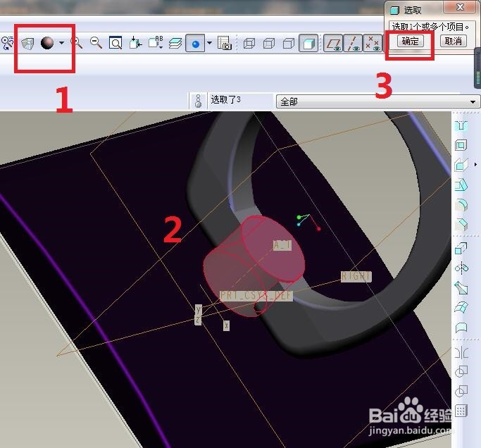Click the traffic-light regeneration status icon
The image size is (481, 448).
coord(198,101)
